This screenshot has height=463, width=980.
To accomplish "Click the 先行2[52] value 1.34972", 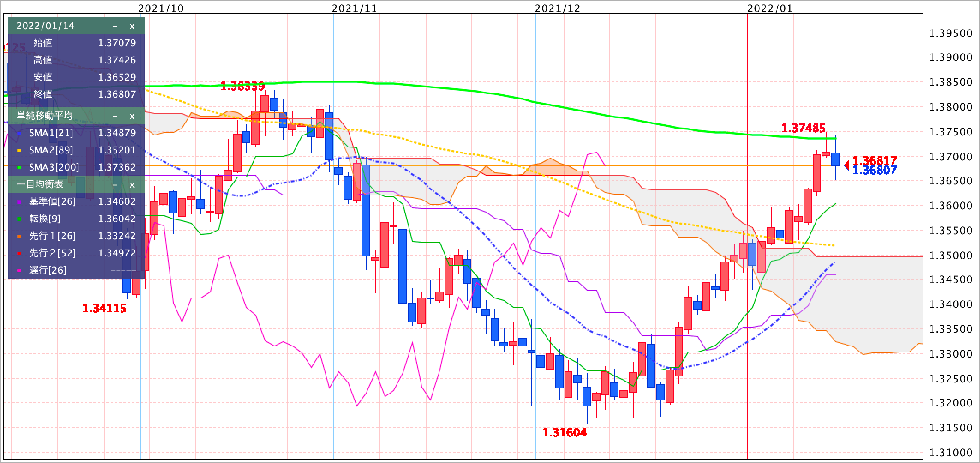I will click(117, 253).
